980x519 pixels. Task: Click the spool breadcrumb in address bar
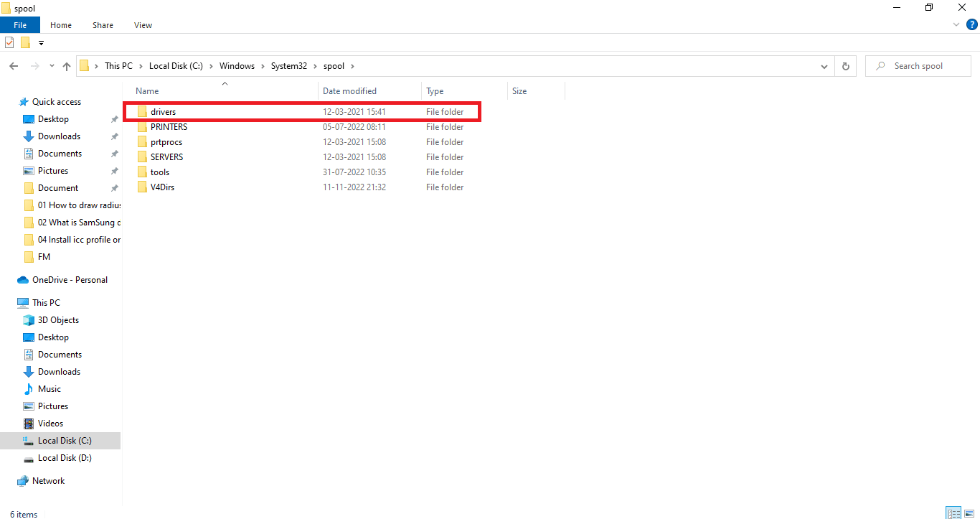point(334,66)
